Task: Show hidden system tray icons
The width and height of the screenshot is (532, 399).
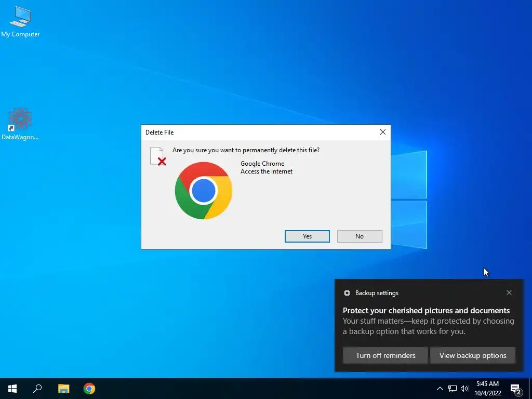Action: coord(440,389)
